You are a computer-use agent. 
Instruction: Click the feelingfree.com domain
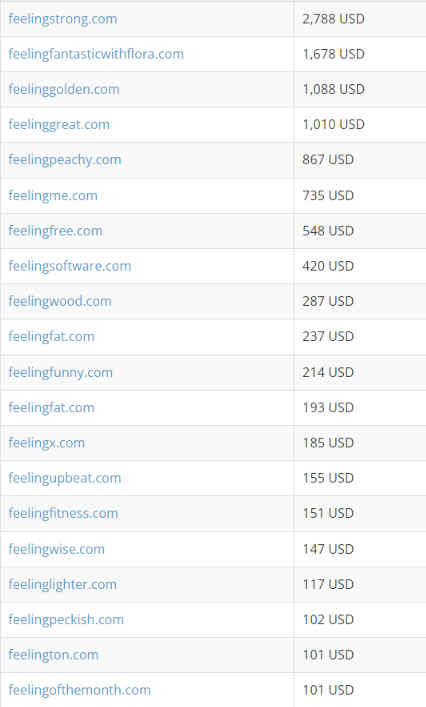coord(55,231)
